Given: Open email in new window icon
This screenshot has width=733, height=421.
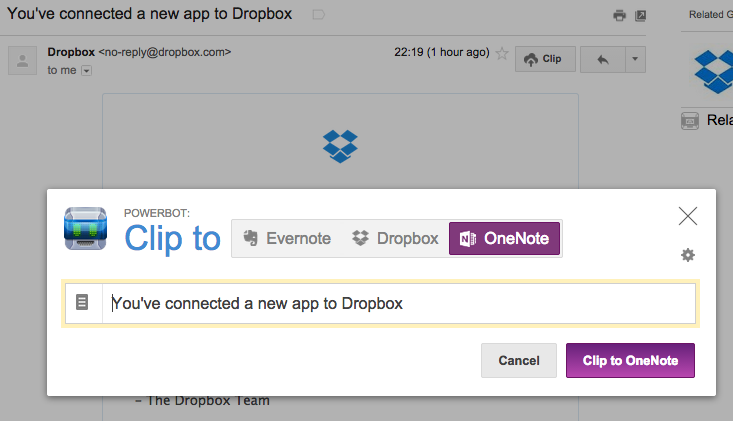Looking at the screenshot, I should [x=640, y=15].
